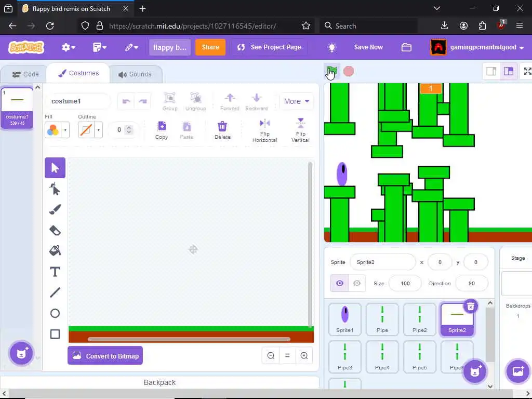Open the gamingpcmanbutgood account menu
Viewport: 532px width, 399px height.
point(477,47)
